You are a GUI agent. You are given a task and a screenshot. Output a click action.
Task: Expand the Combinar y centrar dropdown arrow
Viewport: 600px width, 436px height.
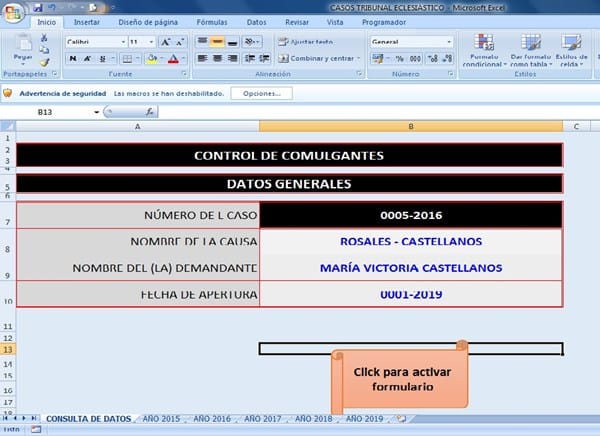[359, 59]
